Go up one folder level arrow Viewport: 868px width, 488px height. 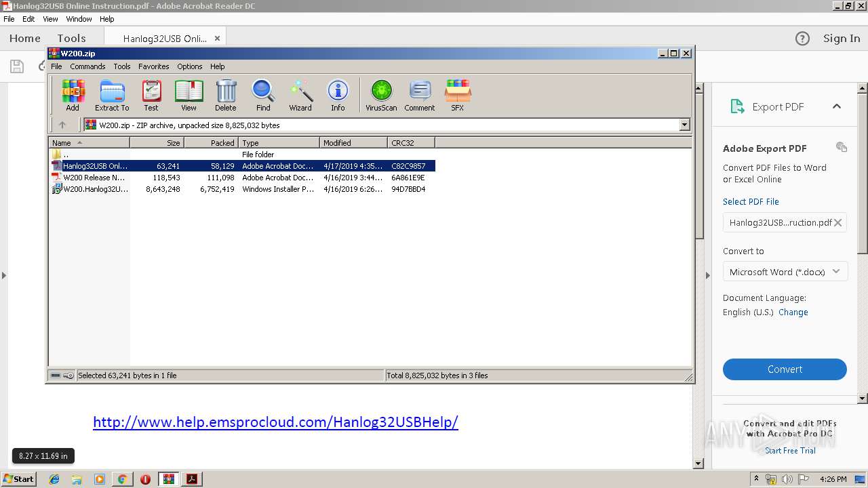(62, 125)
